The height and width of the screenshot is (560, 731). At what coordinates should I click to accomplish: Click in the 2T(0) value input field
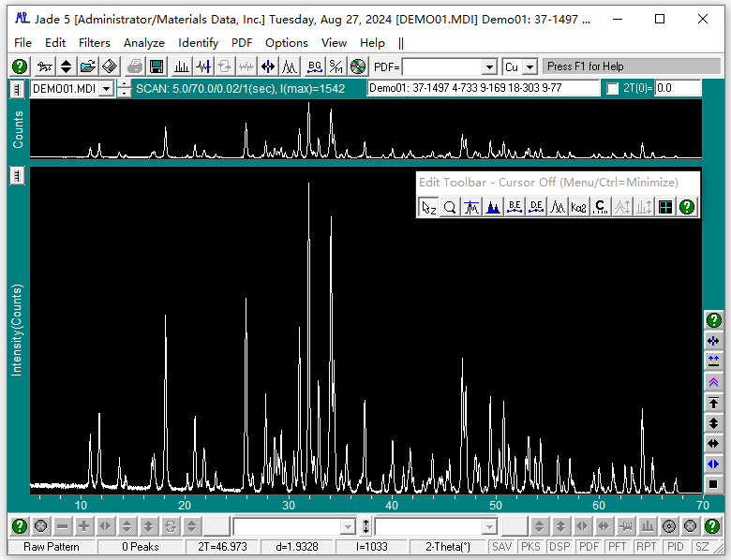coord(678,88)
